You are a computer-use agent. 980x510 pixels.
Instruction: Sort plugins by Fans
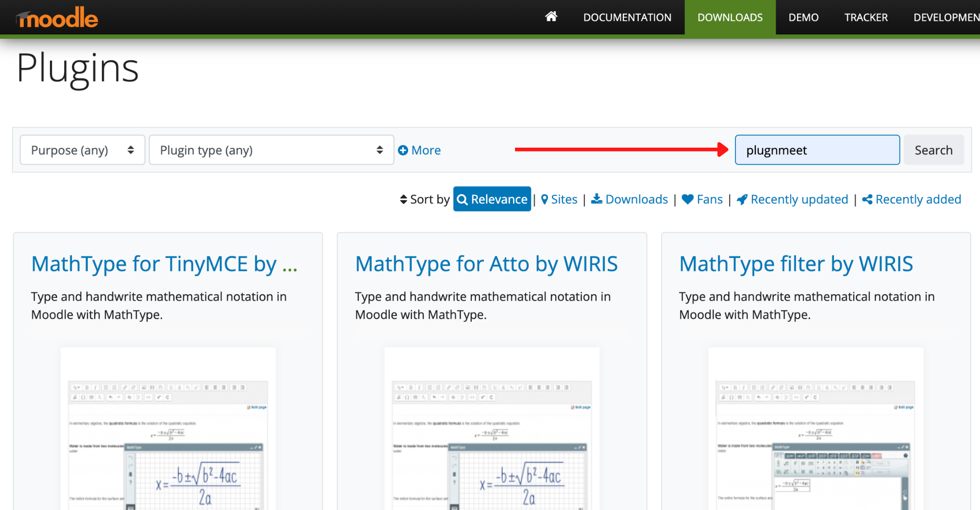702,200
